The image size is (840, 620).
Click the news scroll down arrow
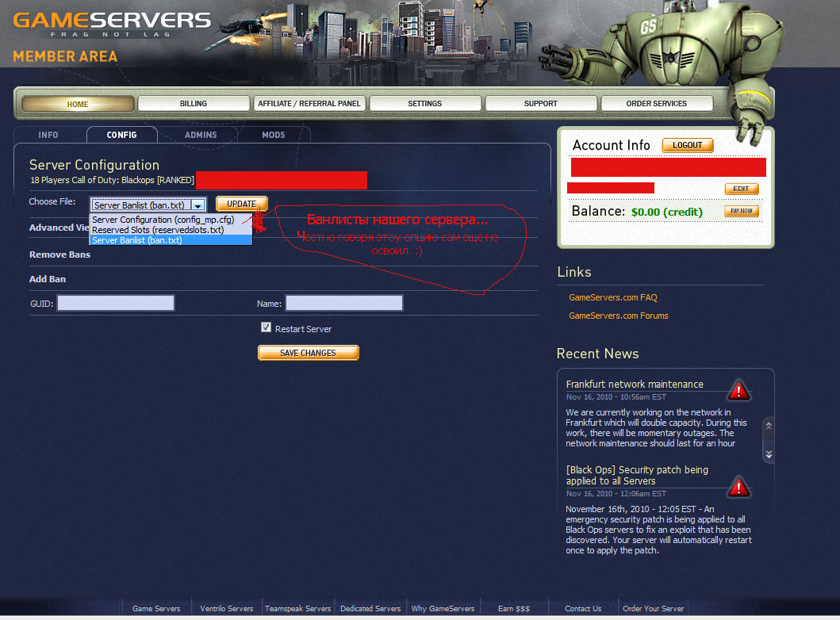769,454
